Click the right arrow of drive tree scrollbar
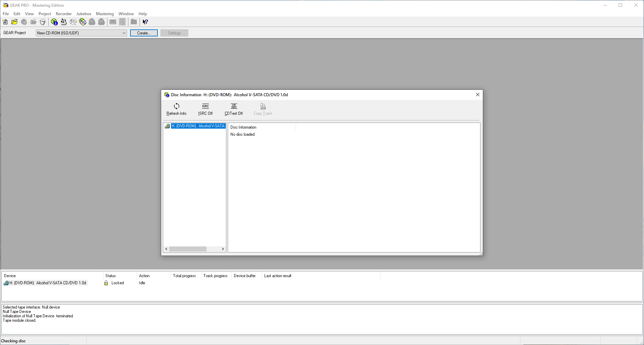This screenshot has height=345, width=644. tap(223, 249)
